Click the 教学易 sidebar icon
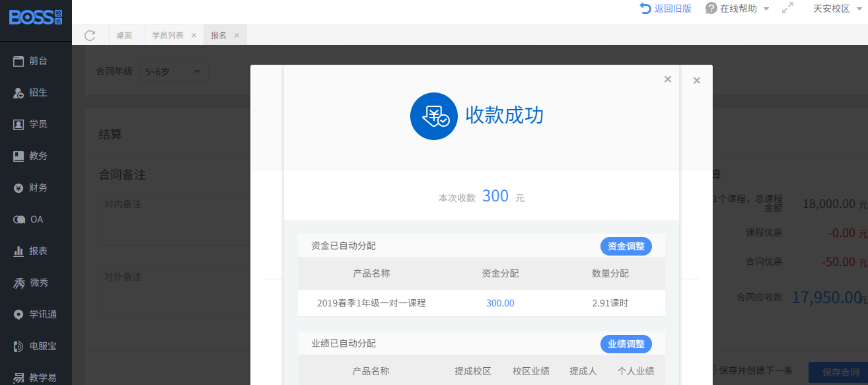Screen dimensions: 868x385 coord(18,378)
